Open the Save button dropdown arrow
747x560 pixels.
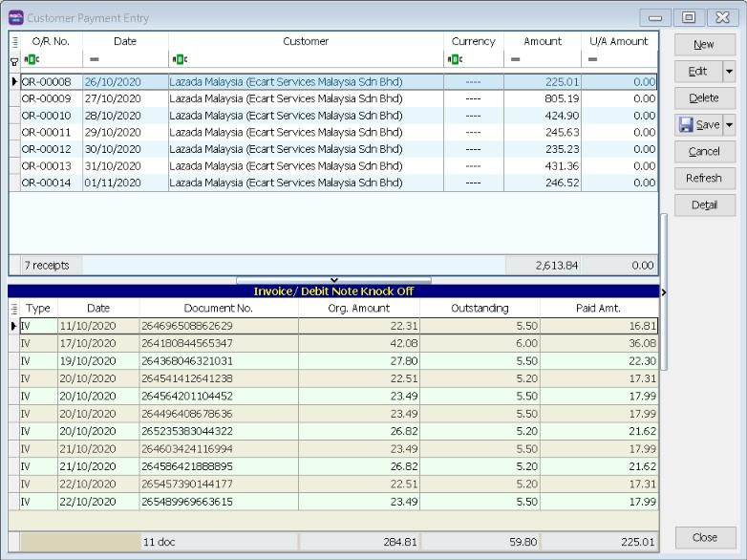tap(729, 124)
